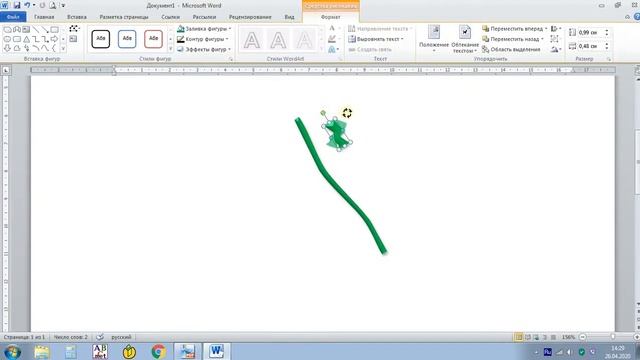The width and height of the screenshot is (640, 360).
Task: Click the tab selector ruler corner button
Action: point(6,71)
